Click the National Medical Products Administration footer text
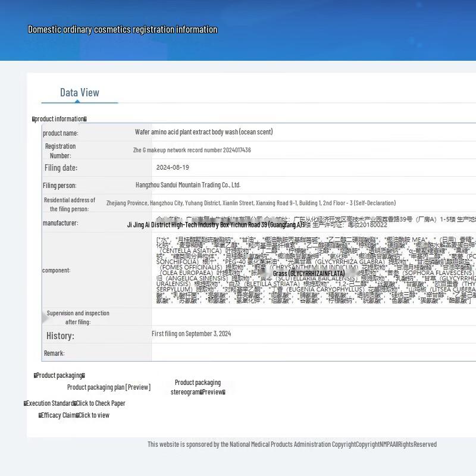Viewport: 476px width, 476px height. point(292,444)
